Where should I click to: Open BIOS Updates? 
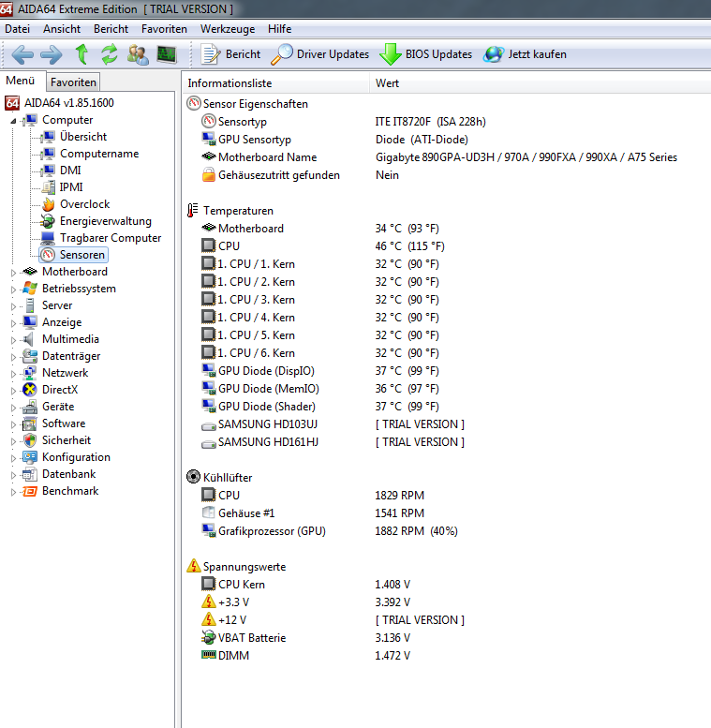point(425,54)
